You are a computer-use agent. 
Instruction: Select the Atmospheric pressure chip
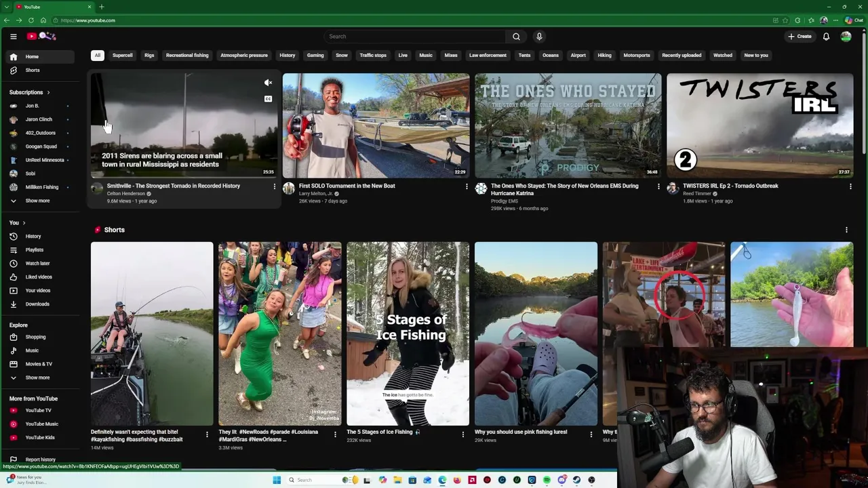244,56
